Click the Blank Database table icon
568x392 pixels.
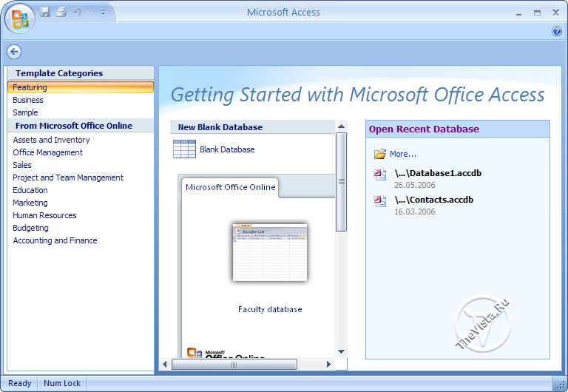tap(184, 149)
